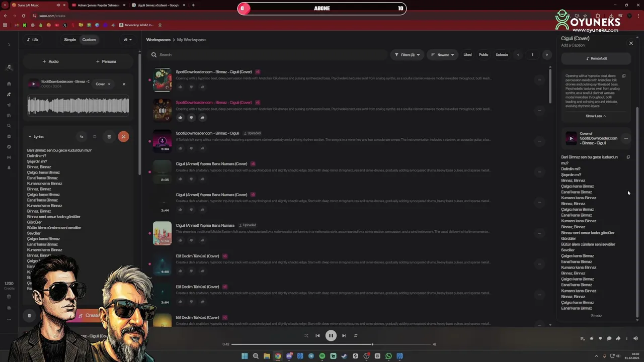Undo lyrics with the arrow button
644x362 pixels.
[x=82, y=137]
